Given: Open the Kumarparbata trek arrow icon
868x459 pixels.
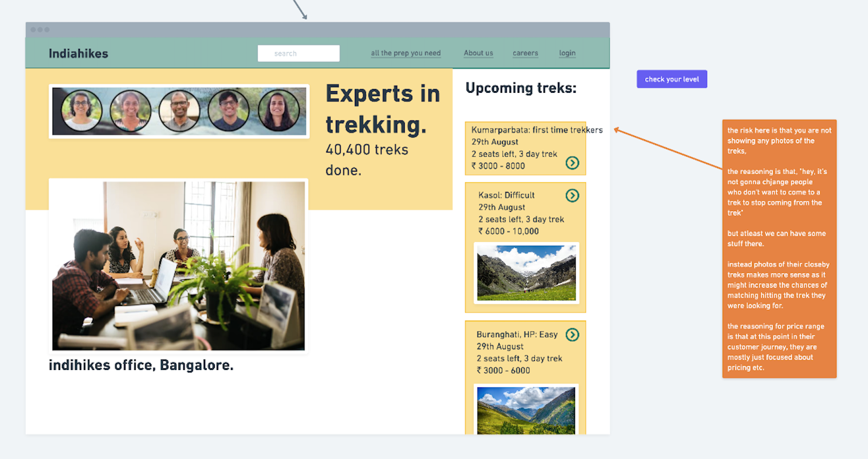Looking at the screenshot, I should [x=572, y=163].
